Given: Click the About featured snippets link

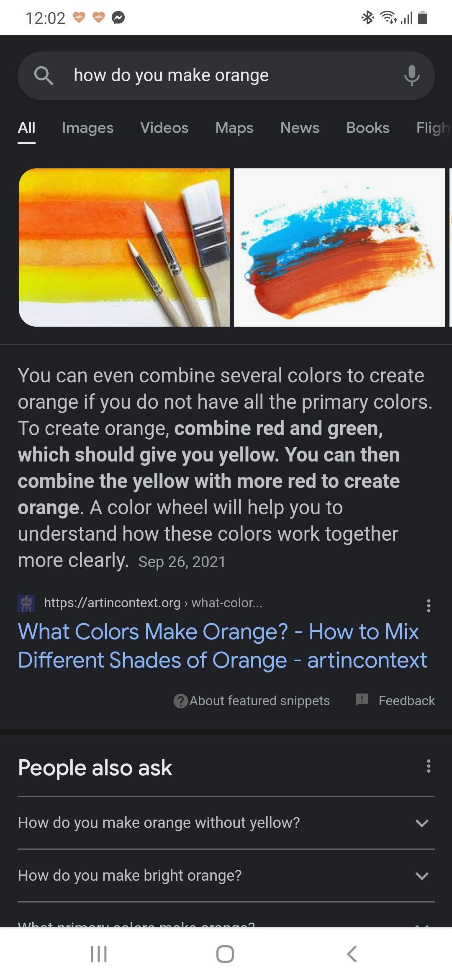Looking at the screenshot, I should (x=259, y=701).
